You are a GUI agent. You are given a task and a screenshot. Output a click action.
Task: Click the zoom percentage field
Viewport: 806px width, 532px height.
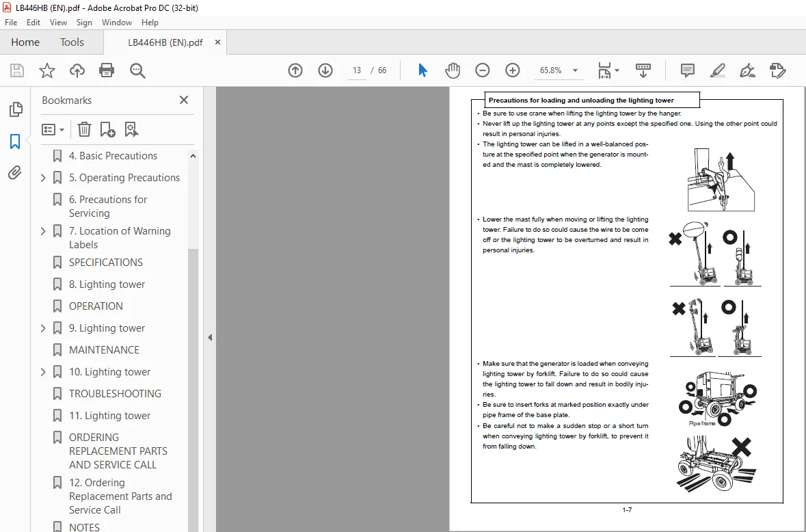[x=550, y=70]
